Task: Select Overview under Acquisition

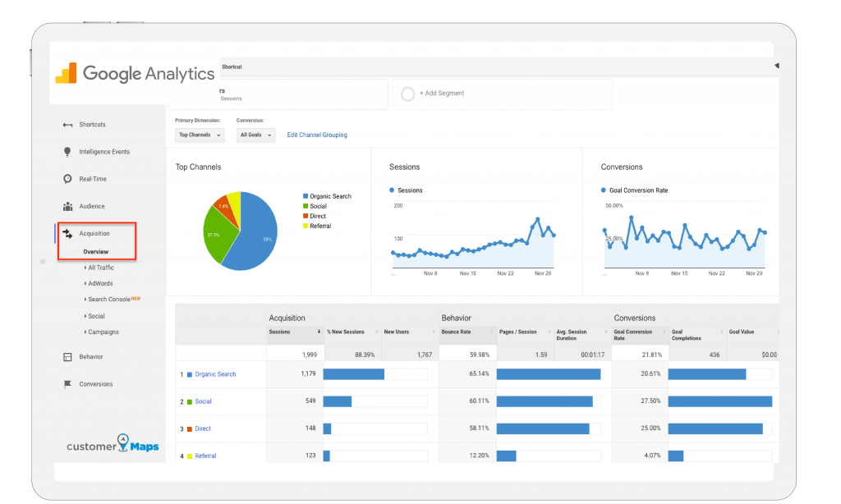Action: tap(95, 252)
